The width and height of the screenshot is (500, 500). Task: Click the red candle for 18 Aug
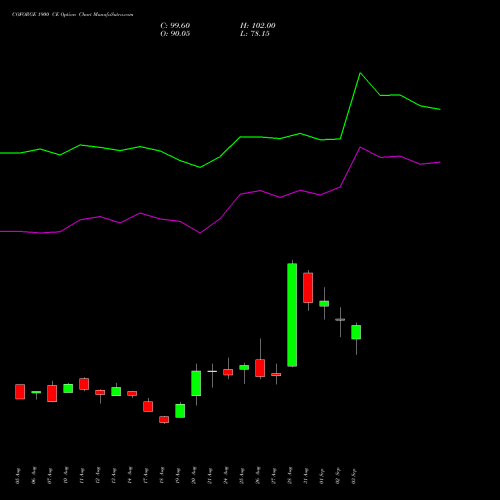coord(164,419)
